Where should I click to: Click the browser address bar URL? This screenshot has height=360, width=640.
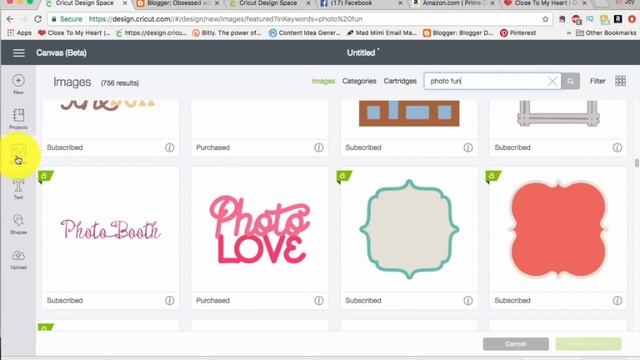(x=225, y=19)
